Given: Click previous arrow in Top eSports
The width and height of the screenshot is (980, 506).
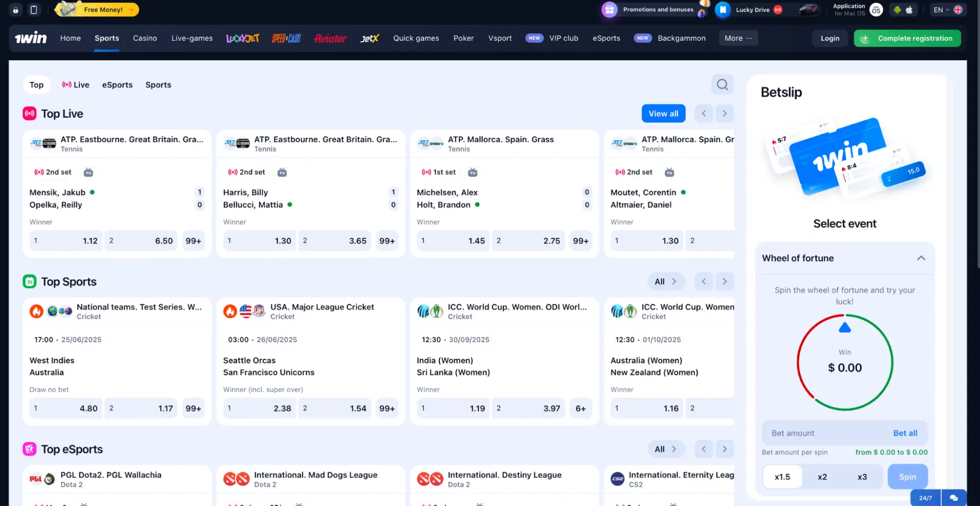Looking at the screenshot, I should [x=704, y=449].
